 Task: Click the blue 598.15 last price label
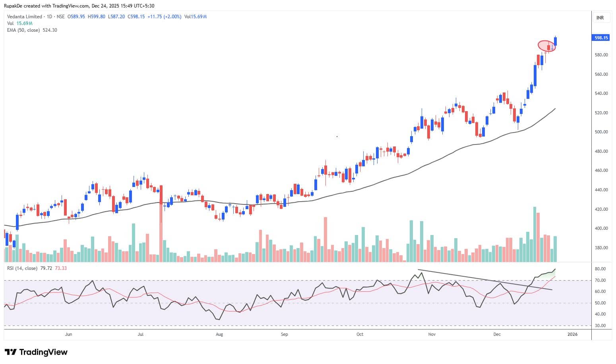coord(600,38)
